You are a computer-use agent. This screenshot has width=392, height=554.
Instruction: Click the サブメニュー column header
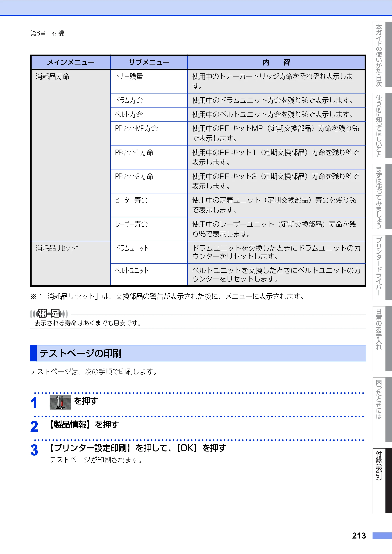(149, 62)
